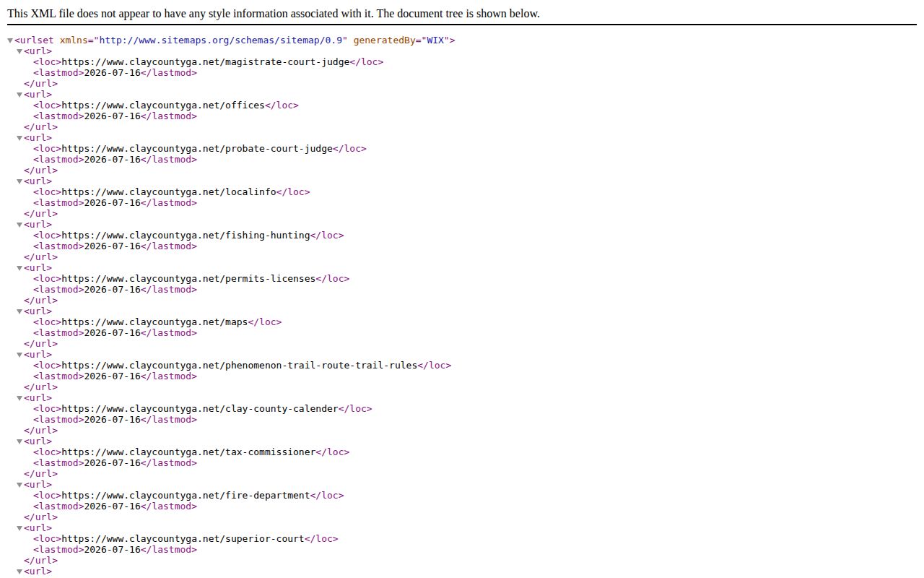
Task: Collapse the fishing-hunting url entry
Action: click(x=19, y=225)
